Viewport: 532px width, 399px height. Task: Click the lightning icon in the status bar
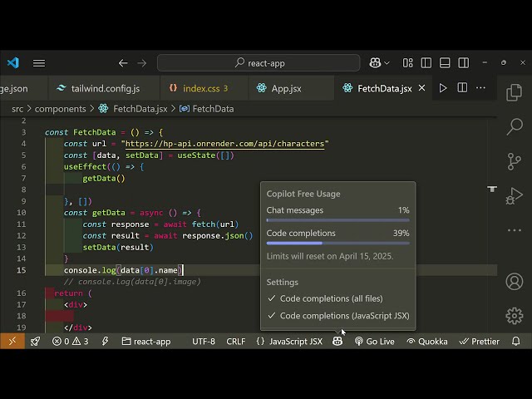106,342
